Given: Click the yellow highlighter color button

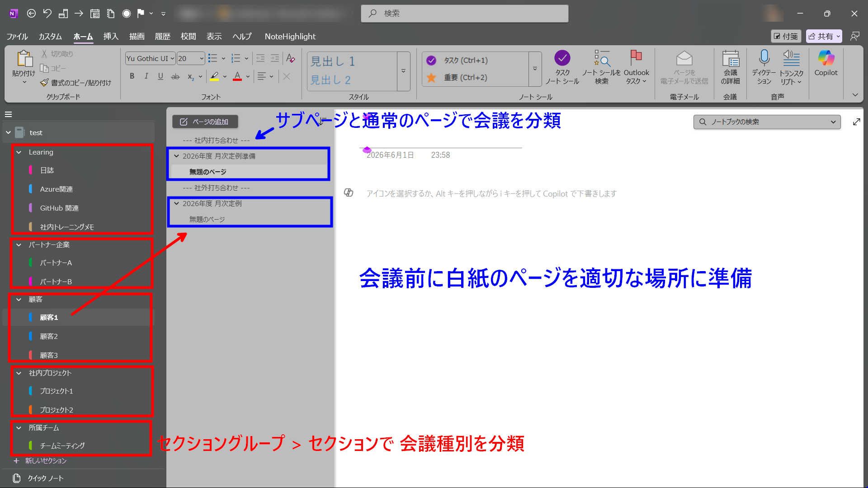Looking at the screenshot, I should (214, 76).
